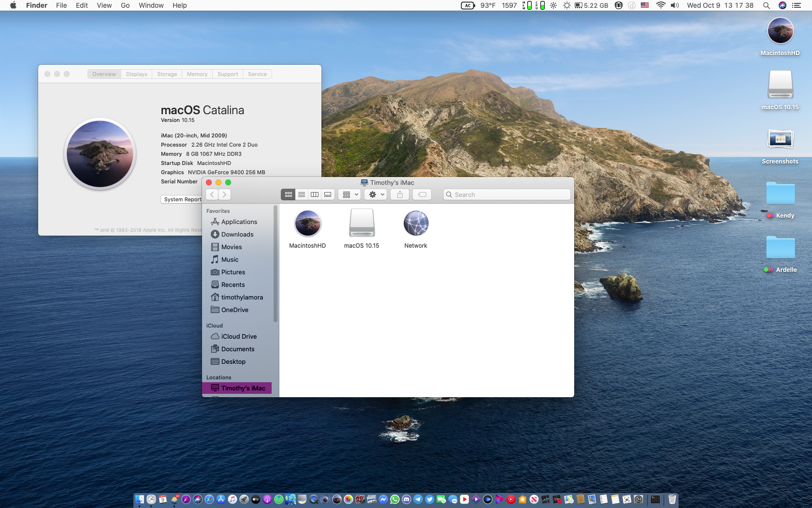The width and height of the screenshot is (812, 508).
Task: Open the Window menu
Action: pyautogui.click(x=151, y=5)
